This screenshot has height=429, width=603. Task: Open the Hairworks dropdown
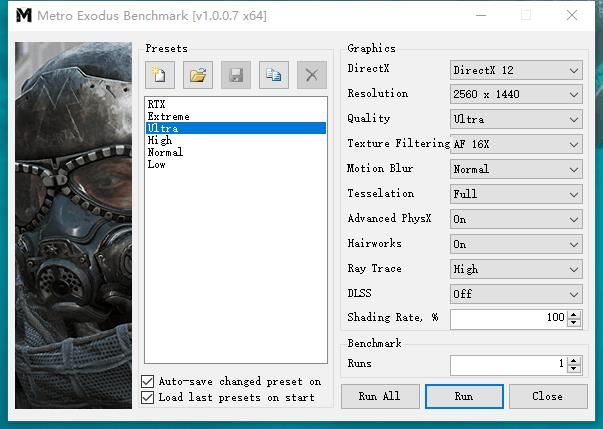point(516,244)
